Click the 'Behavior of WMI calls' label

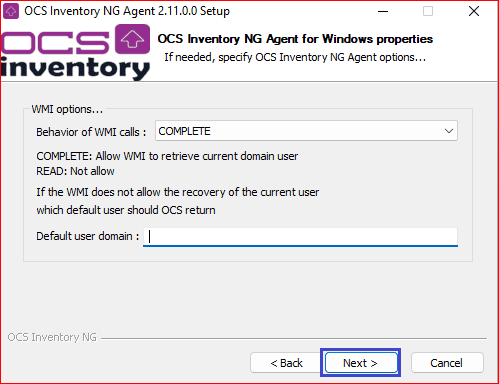[91, 132]
